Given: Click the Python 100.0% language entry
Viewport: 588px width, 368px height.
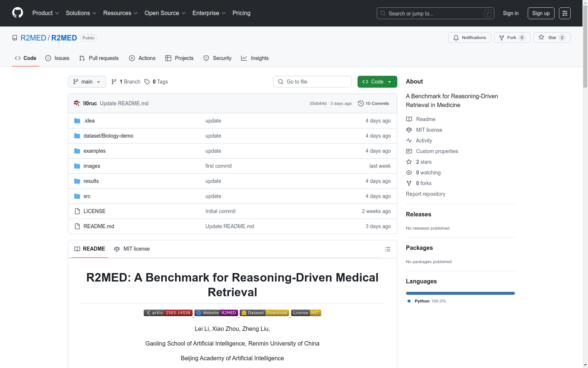Looking at the screenshot, I should (x=427, y=301).
